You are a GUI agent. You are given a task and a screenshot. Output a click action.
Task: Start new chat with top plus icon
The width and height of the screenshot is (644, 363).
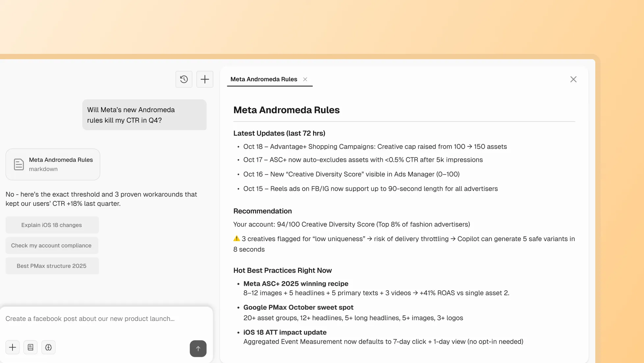tap(205, 79)
